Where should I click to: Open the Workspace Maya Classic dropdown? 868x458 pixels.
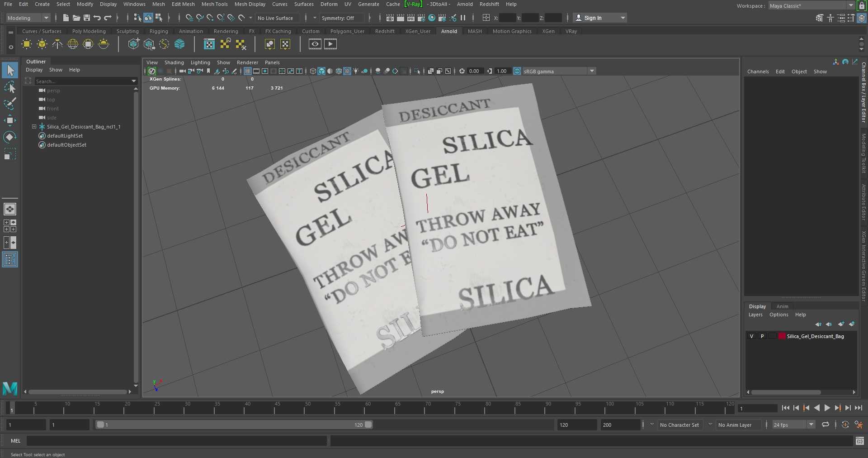811,5
